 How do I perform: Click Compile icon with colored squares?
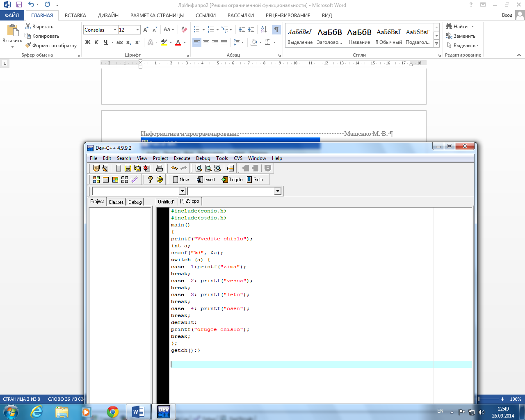click(x=96, y=180)
